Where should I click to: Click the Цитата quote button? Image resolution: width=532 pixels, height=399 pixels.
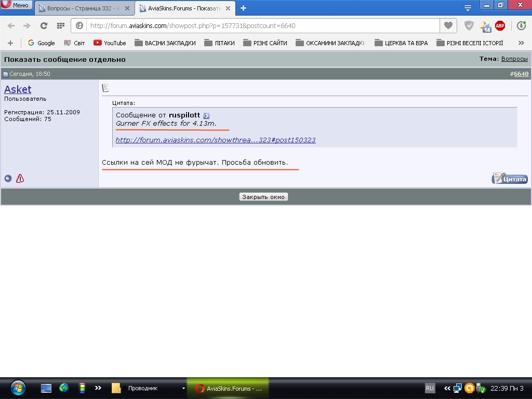[510, 178]
